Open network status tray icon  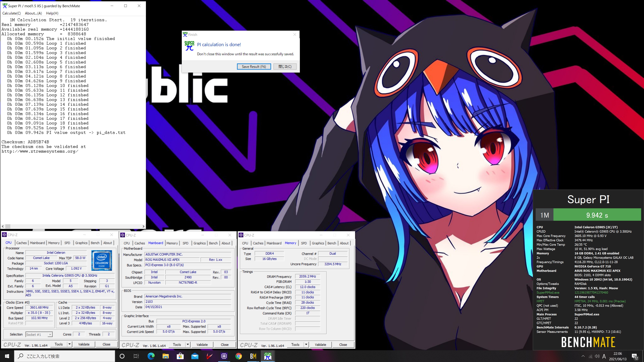click(x=591, y=356)
